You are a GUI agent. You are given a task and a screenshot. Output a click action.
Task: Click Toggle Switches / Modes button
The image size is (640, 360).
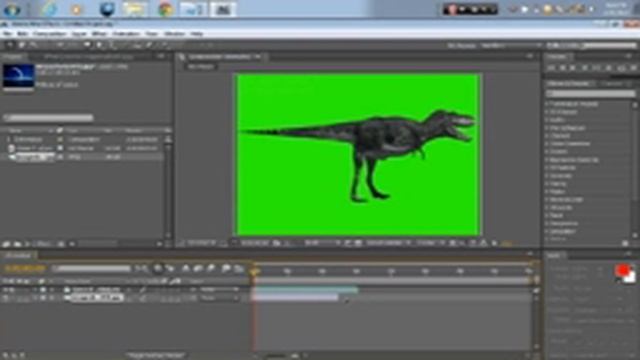(x=155, y=356)
